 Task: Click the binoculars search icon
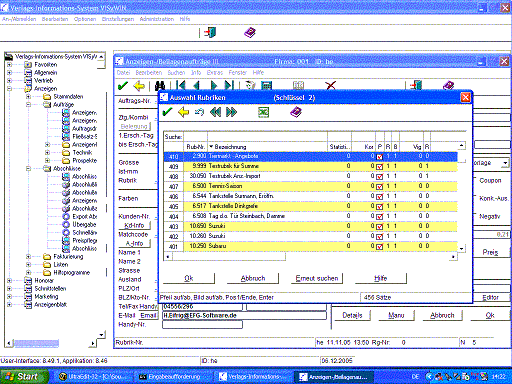coord(160,86)
